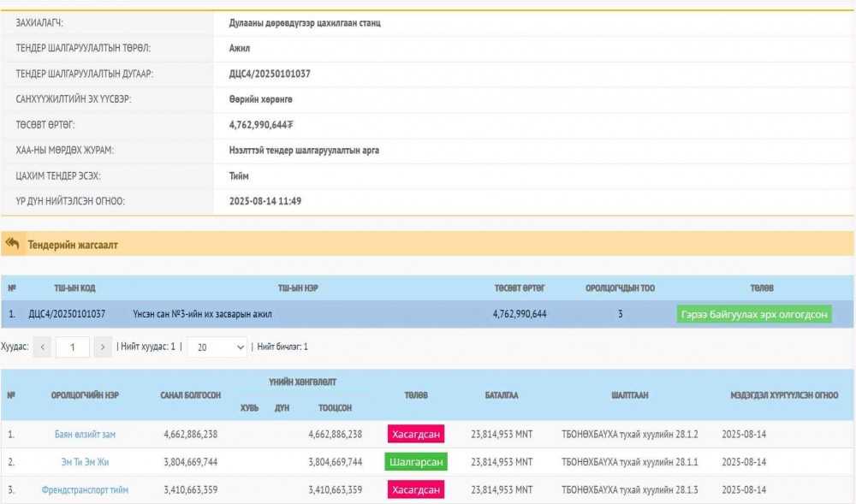Image resolution: width=856 pixels, height=504 pixels.
Task: Click the ОРОЛЦОГЧИЙН НЭР column header
Action: (85, 394)
